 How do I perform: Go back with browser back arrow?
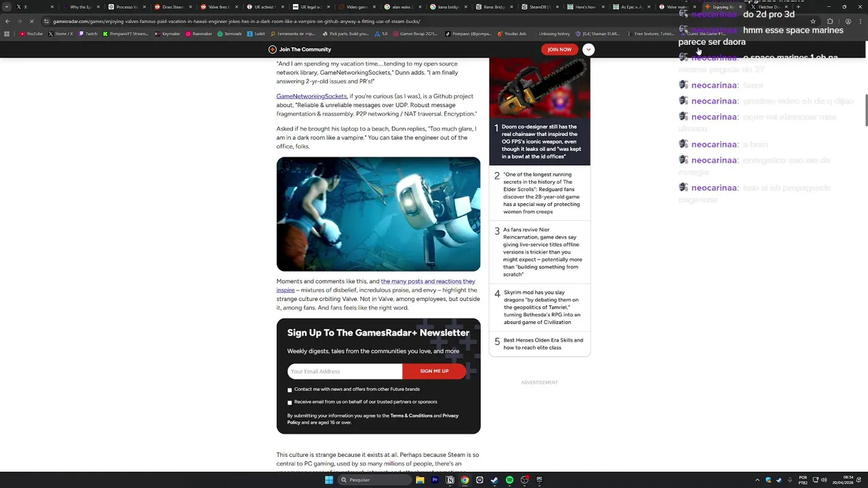pyautogui.click(x=7, y=21)
